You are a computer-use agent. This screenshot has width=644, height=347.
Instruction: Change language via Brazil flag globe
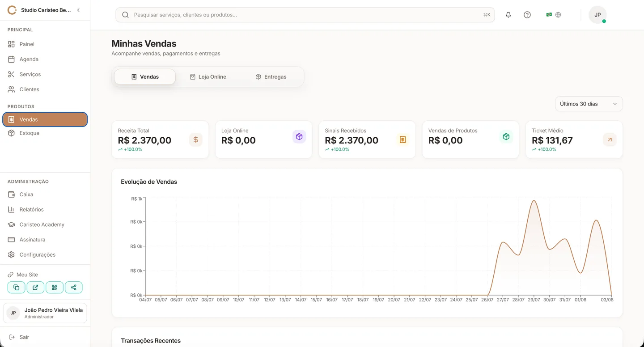pos(554,15)
